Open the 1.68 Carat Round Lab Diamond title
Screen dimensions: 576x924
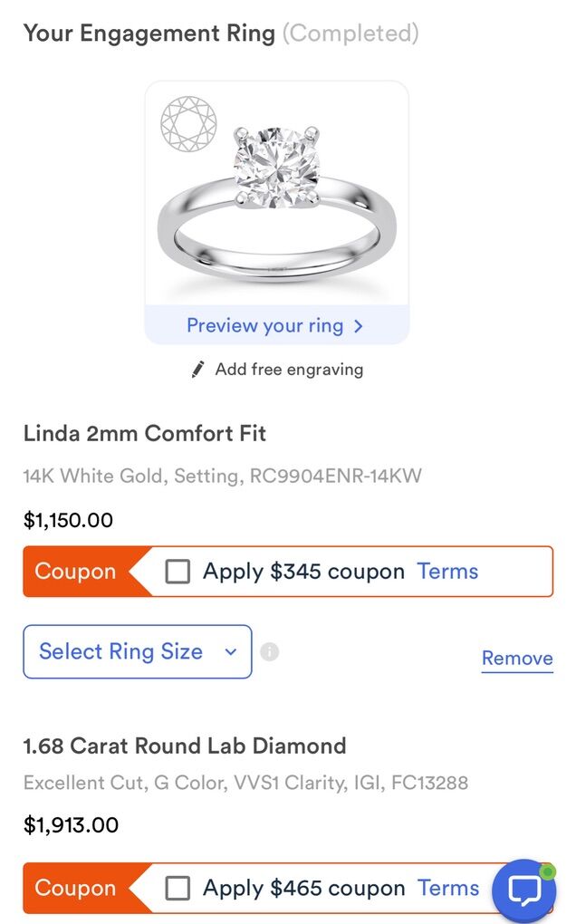tap(185, 746)
